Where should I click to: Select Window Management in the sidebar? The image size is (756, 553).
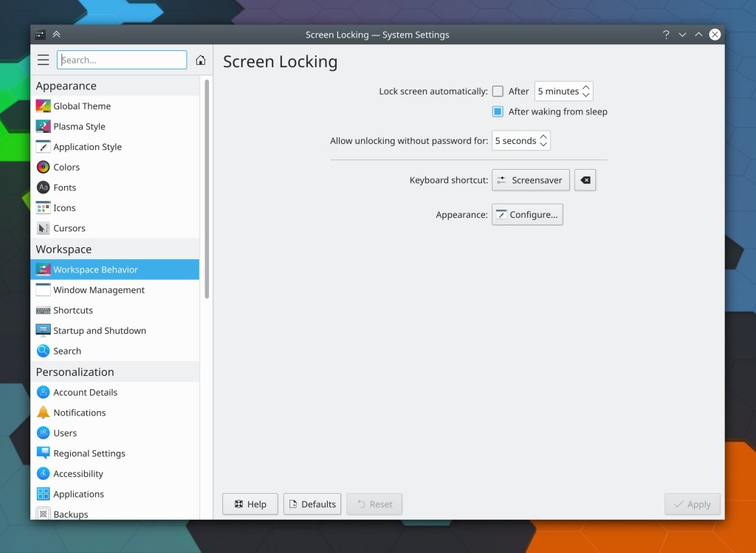point(98,290)
